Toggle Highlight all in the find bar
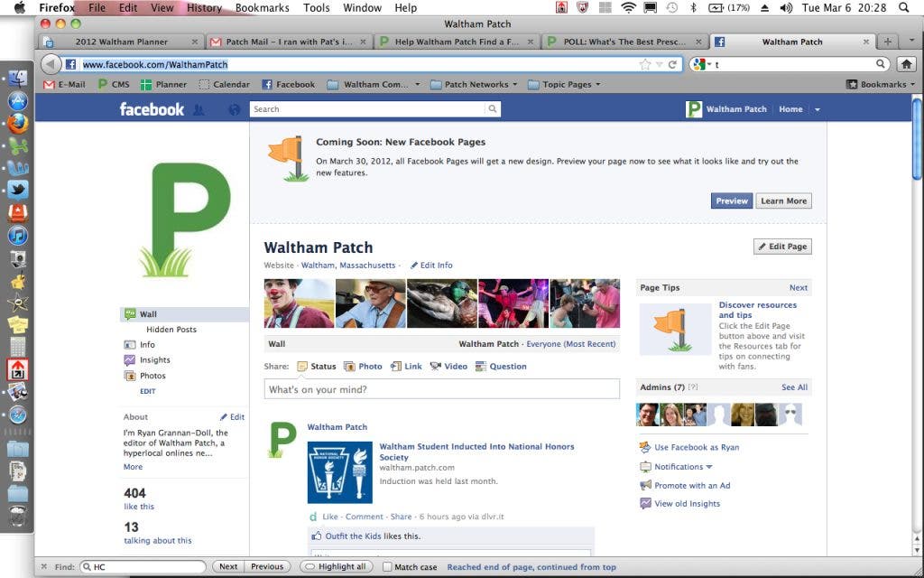Image resolution: width=924 pixels, height=578 pixels. click(x=336, y=566)
